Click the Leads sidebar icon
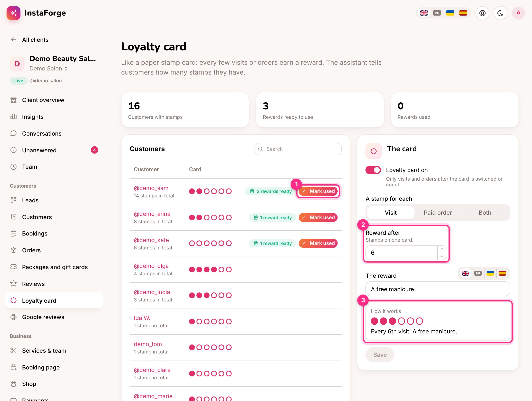The image size is (532, 401). (x=14, y=200)
